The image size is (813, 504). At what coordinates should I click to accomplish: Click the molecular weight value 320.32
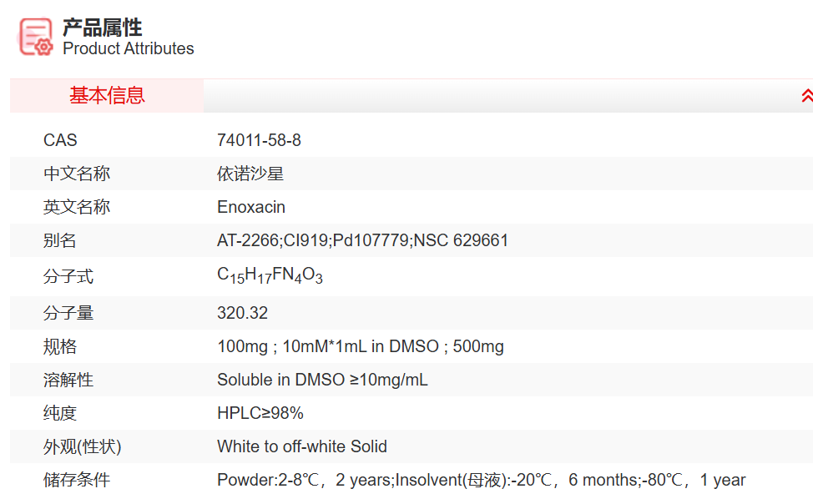[242, 313]
